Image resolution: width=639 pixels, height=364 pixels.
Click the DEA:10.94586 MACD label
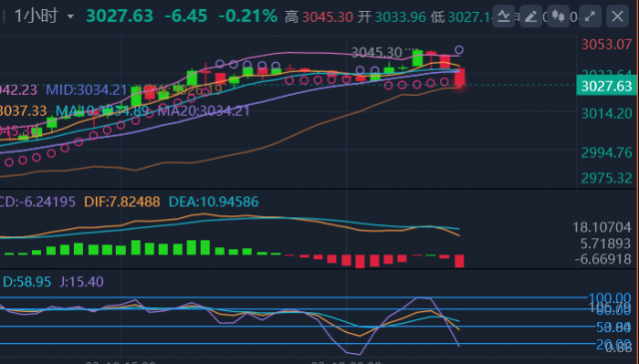pos(214,201)
